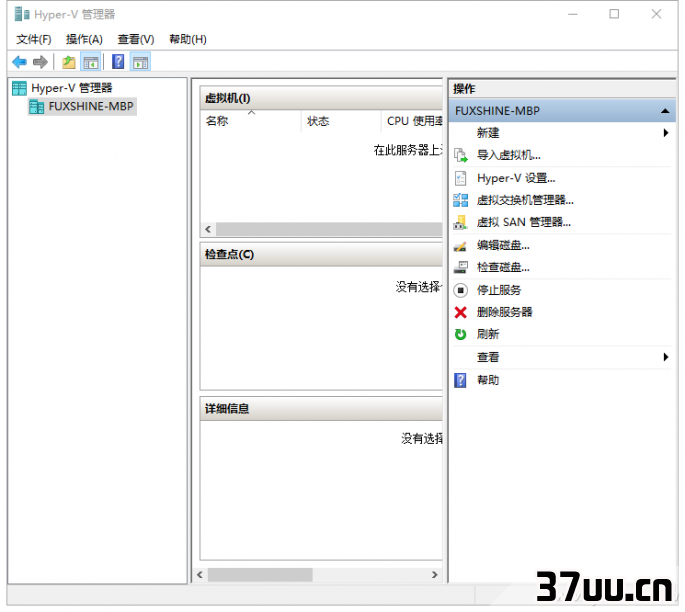This screenshot has width=685, height=612.
Task: Click the 编辑磁盘 icon
Action: click(460, 245)
